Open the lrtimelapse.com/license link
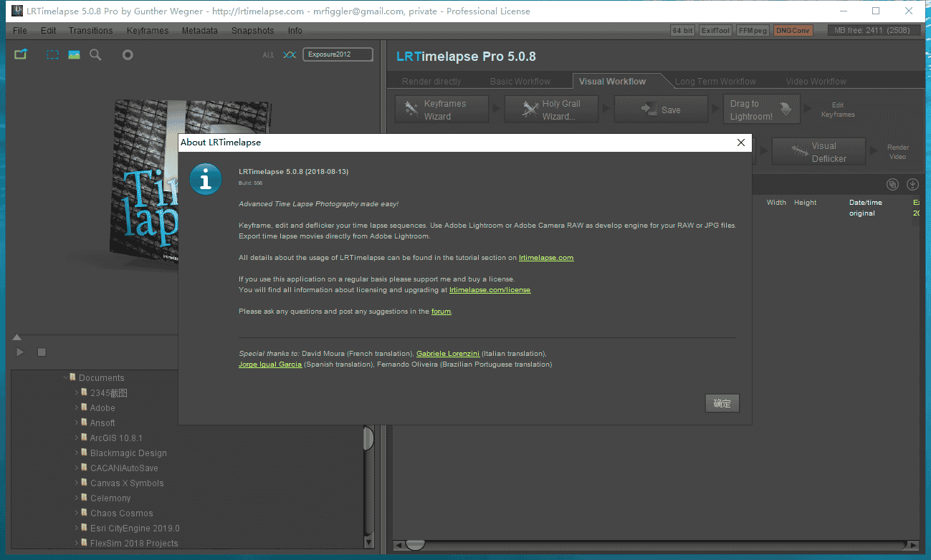 [x=490, y=290]
